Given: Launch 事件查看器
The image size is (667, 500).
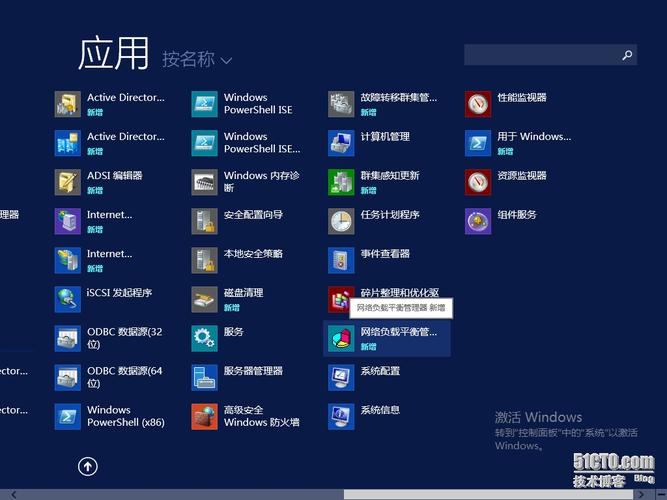Looking at the screenshot, I should (369, 260).
